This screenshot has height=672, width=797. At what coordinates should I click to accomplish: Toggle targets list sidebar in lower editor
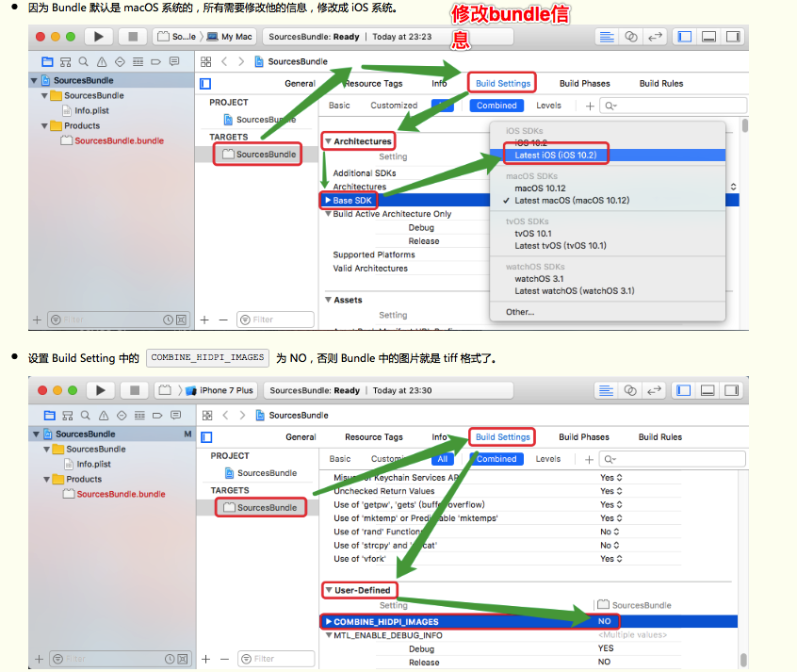tap(206, 437)
